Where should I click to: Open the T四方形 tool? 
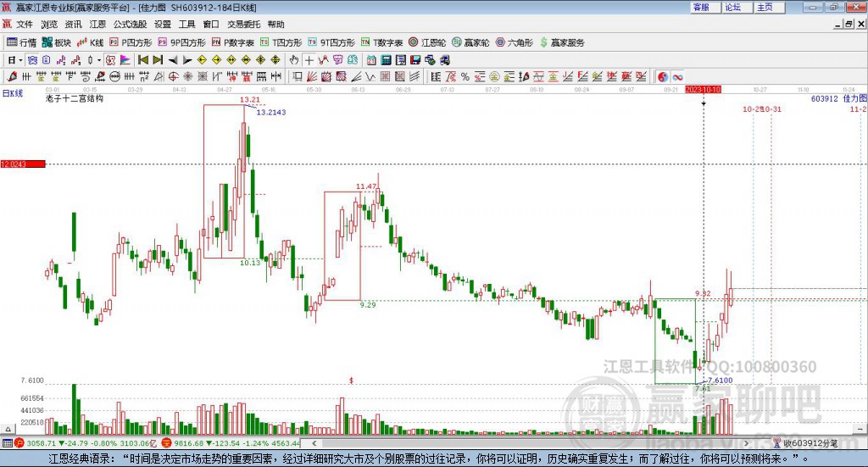pos(281,42)
